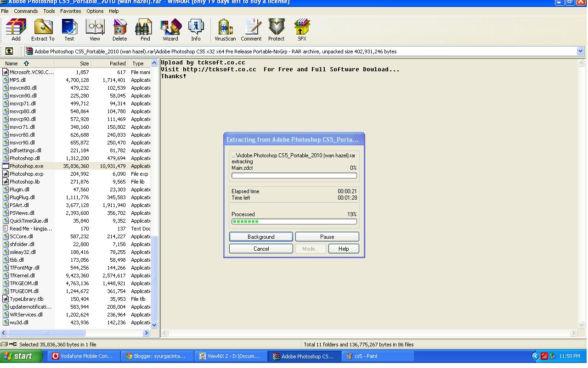Select the PlugPlug.dll file row
The width and height of the screenshot is (588, 368).
[76, 197]
